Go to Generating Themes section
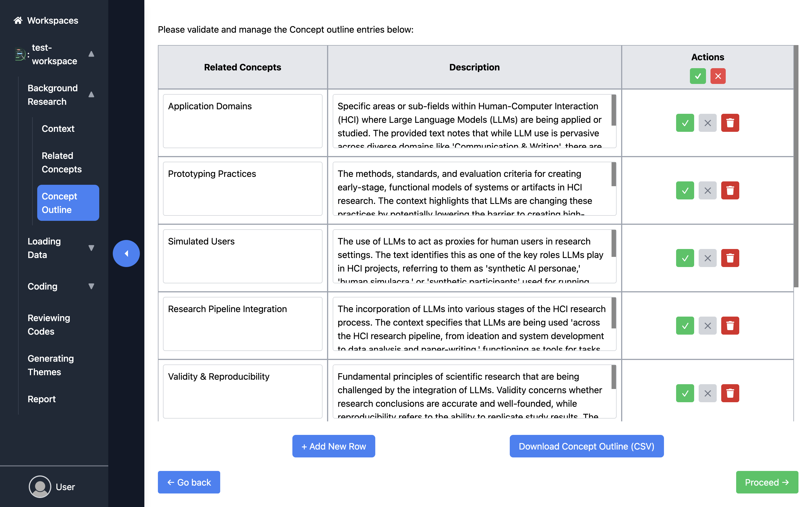 (51, 365)
